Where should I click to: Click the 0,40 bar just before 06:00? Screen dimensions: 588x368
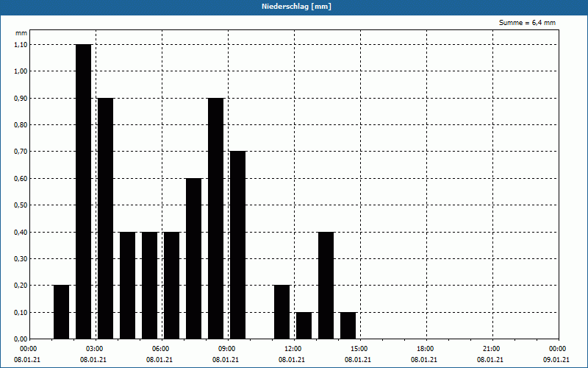pyautogui.click(x=150, y=286)
